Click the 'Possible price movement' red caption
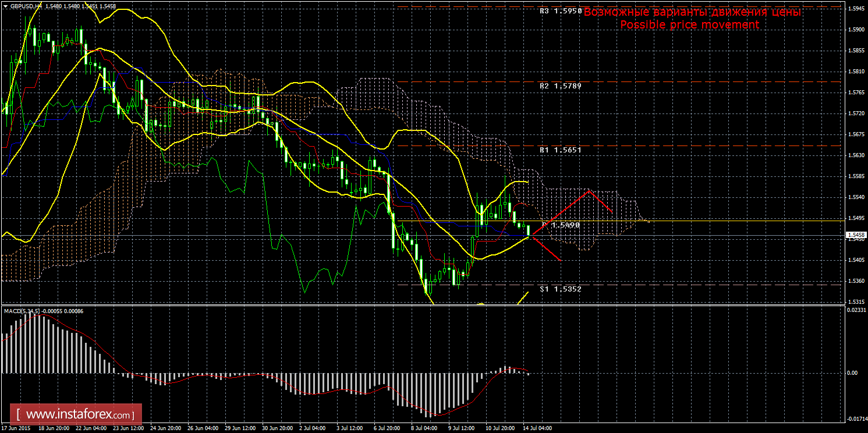Image resolution: width=868 pixels, height=433 pixels. tap(689, 25)
